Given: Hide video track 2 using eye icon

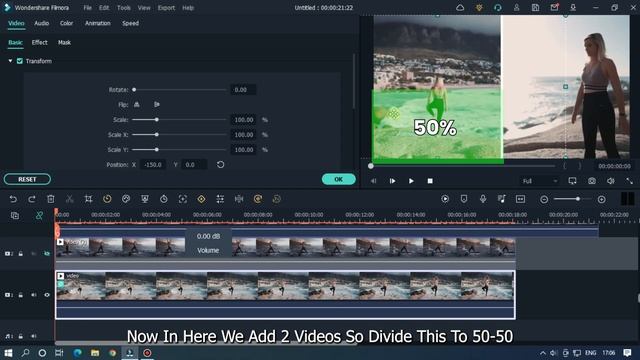Looking at the screenshot, I should pyautogui.click(x=47, y=254).
